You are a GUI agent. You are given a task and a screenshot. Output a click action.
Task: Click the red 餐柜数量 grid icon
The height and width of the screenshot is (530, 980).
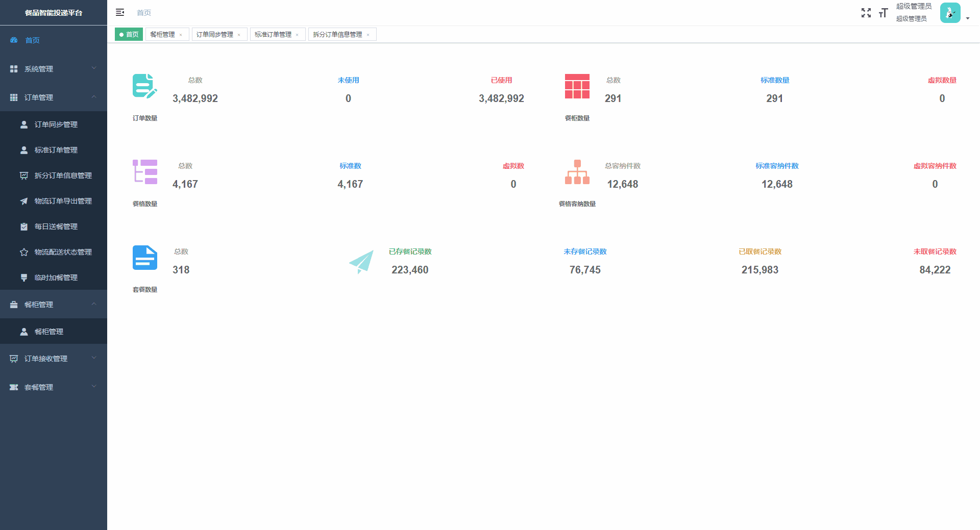[577, 86]
